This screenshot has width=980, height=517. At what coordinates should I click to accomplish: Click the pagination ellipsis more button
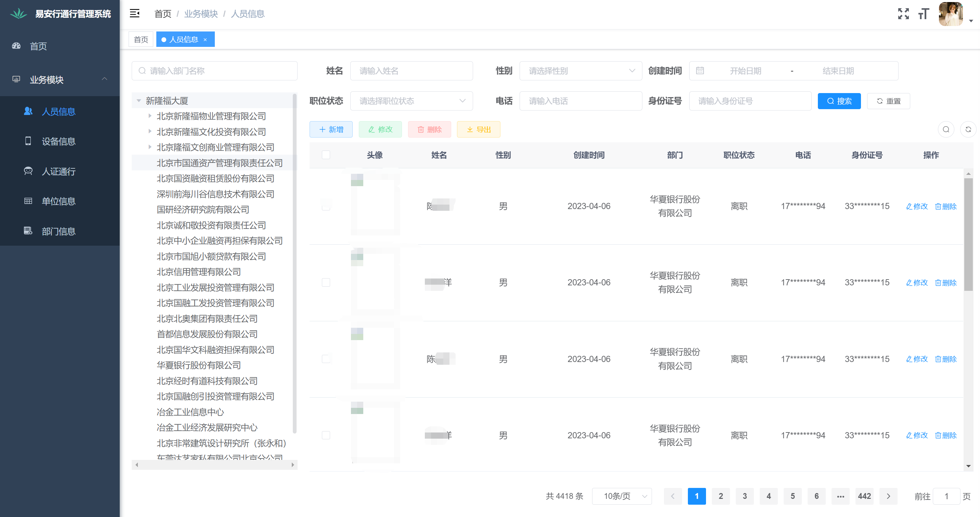840,496
